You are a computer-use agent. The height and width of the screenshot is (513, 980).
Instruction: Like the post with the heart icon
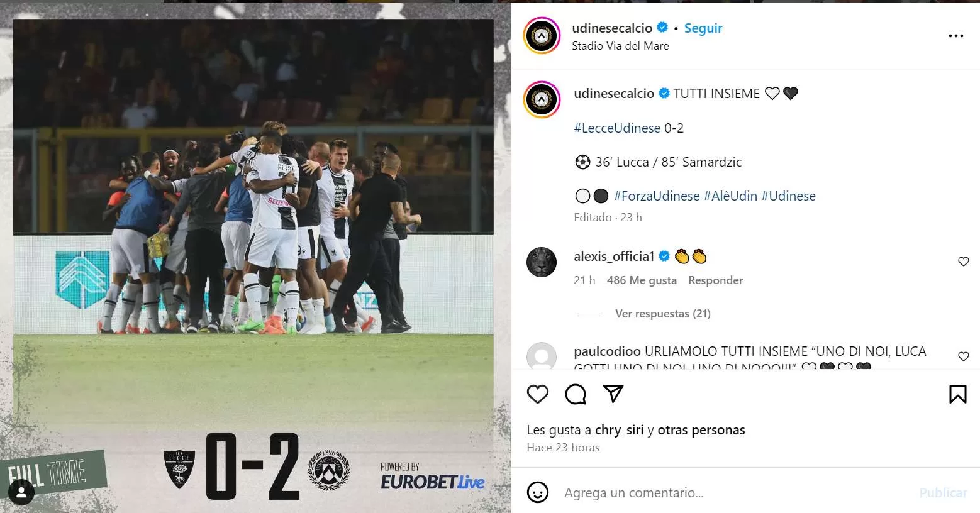[x=537, y=394]
